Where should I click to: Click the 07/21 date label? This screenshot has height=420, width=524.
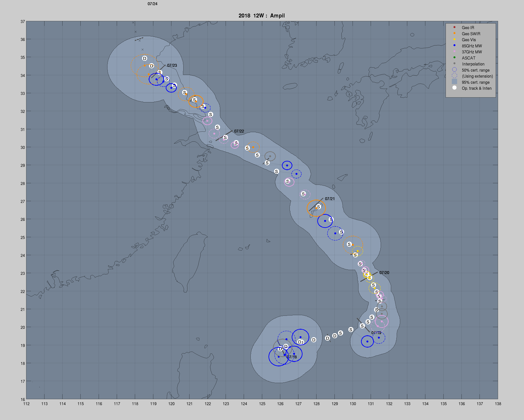pyautogui.click(x=330, y=199)
